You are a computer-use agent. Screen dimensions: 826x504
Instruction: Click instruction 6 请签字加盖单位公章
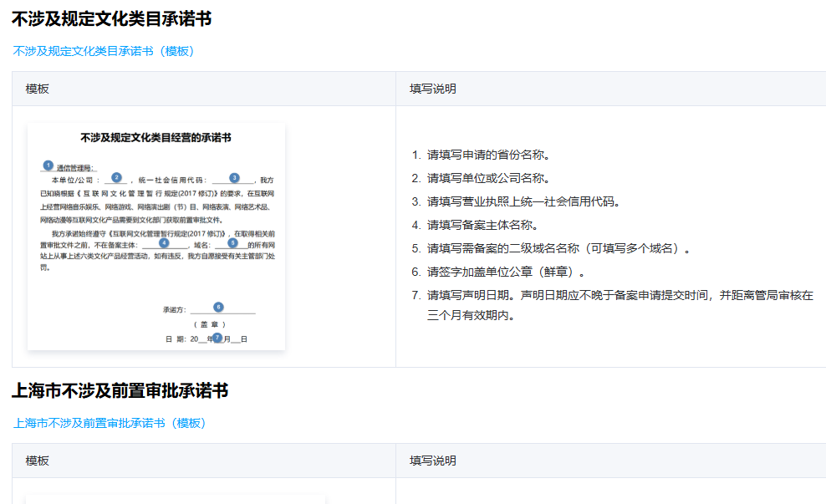[506, 272]
